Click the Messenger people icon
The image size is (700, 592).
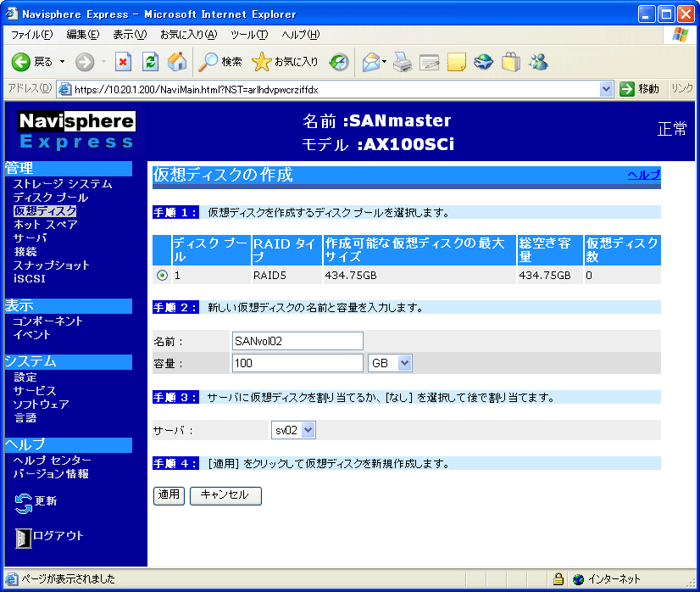tap(537, 62)
